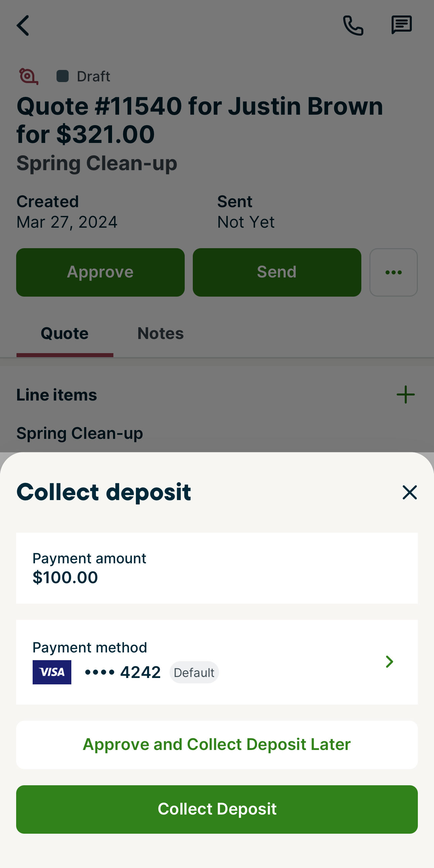Viewport: 434px width, 868px height.
Task: Tap the Visa card logo
Action: pos(52,672)
